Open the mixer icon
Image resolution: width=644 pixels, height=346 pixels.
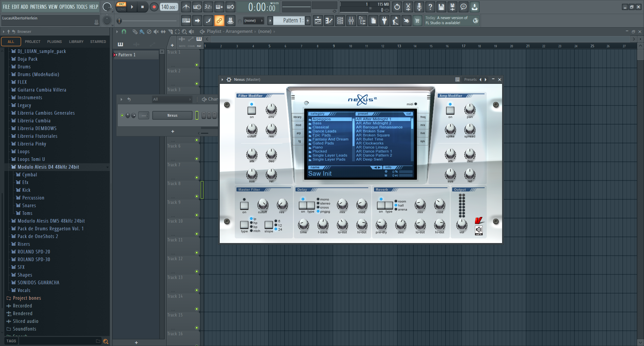pos(351,21)
